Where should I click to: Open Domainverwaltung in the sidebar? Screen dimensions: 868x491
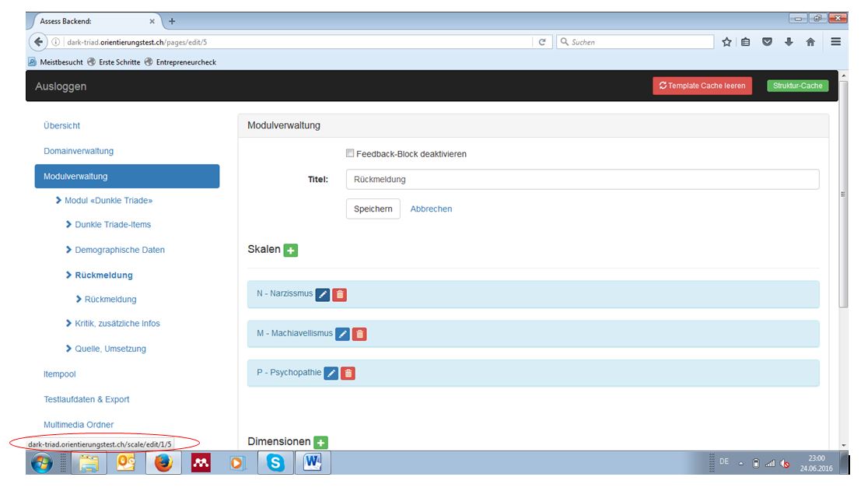(x=78, y=151)
